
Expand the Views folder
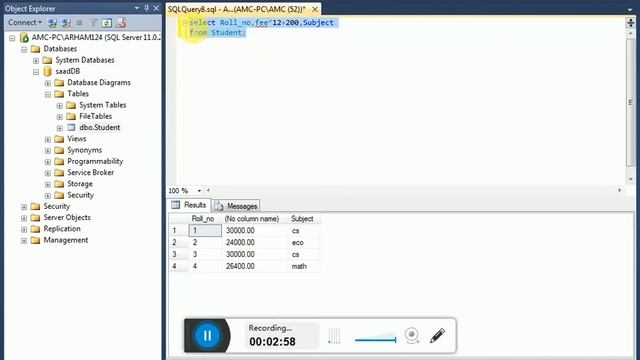[x=48, y=140]
